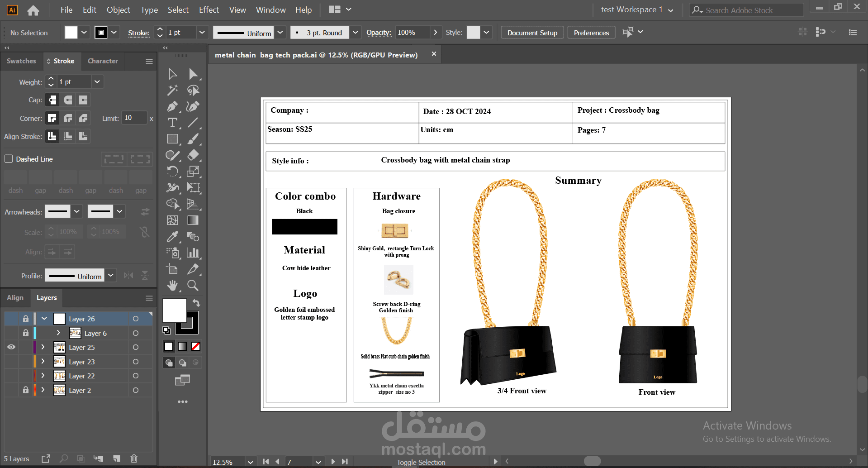Align stroke to inside

(68, 136)
